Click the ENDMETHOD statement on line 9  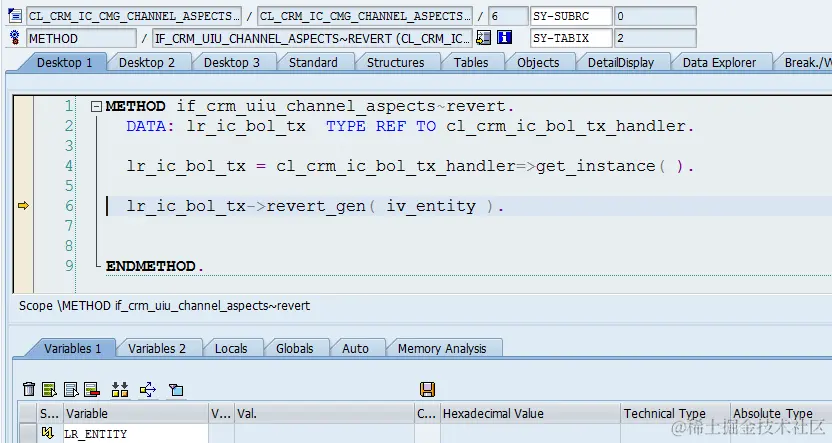[154, 266]
